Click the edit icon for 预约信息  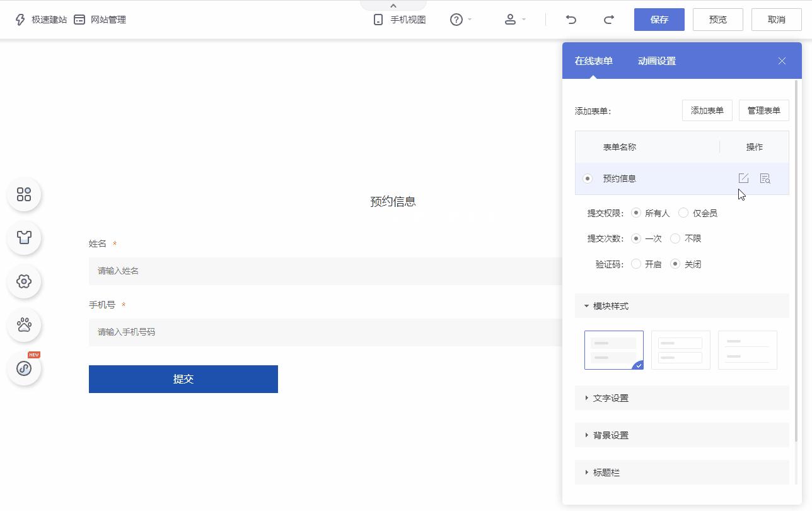tap(743, 179)
